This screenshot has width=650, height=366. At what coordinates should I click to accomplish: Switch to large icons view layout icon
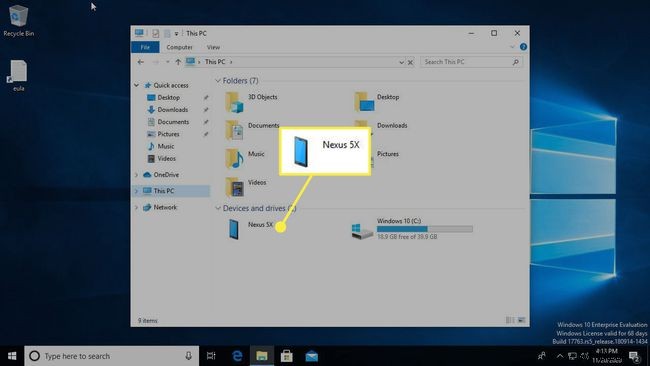tap(521, 320)
